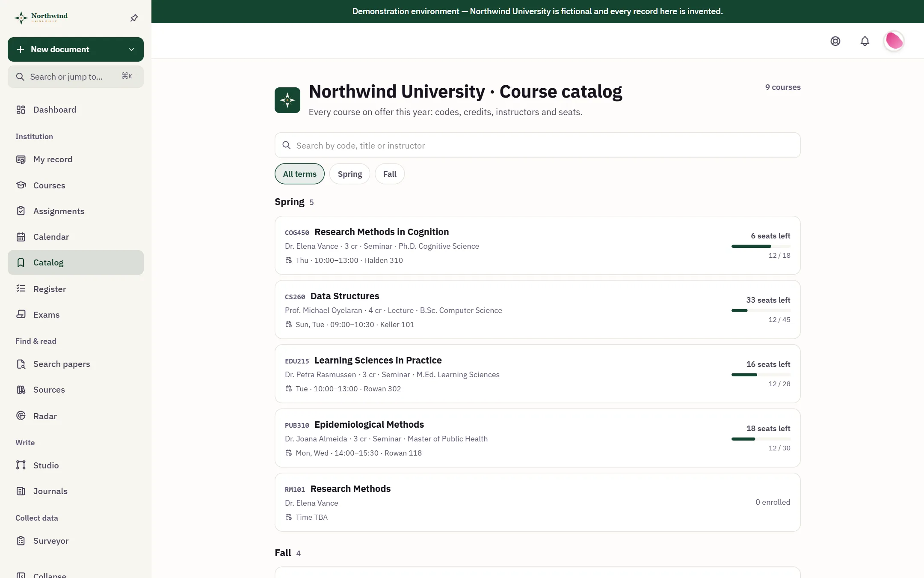Click the Calendar icon in sidebar
This screenshot has height=578, width=924.
click(21, 237)
